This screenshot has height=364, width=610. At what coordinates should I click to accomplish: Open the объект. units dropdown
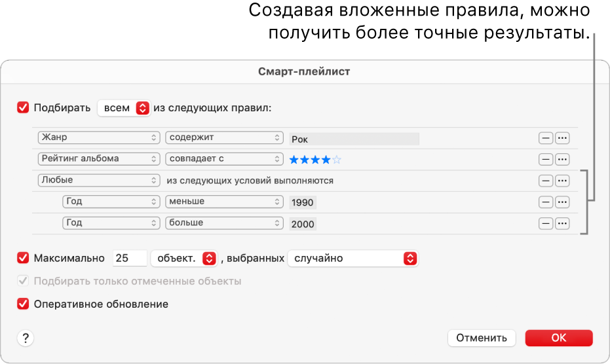coord(183,259)
